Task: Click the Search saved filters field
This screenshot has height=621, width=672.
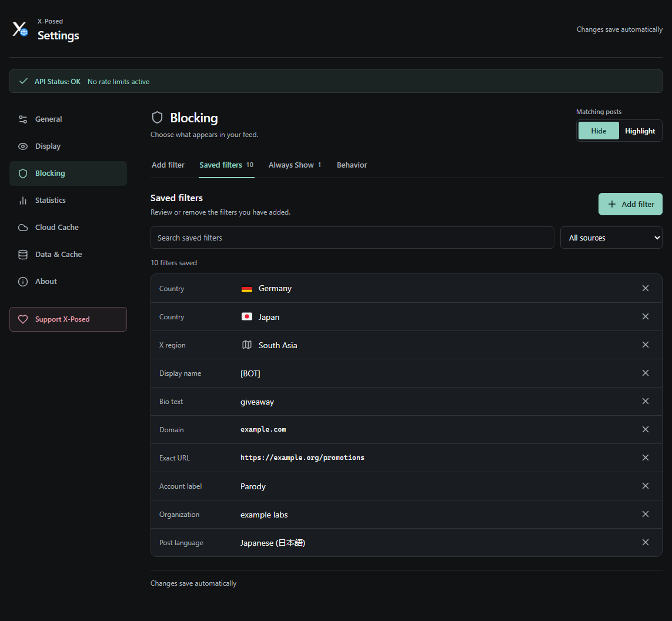Action: pos(352,238)
